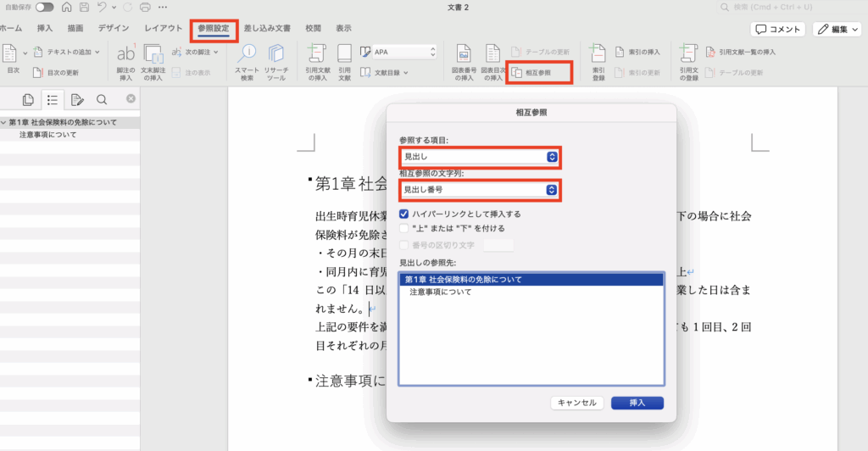Click the mark index entry icon (索引登録)
Viewport: 868px width, 451px height.
pos(598,54)
